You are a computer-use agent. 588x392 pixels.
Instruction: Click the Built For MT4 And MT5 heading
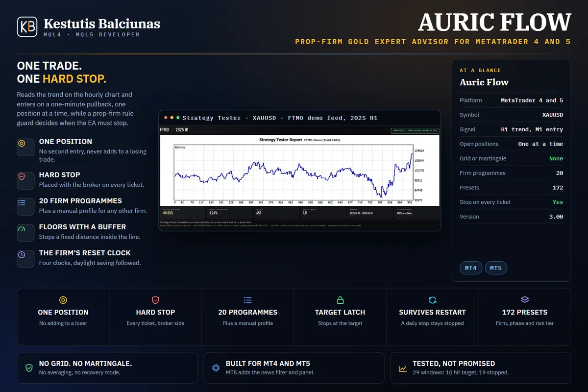pos(268,364)
